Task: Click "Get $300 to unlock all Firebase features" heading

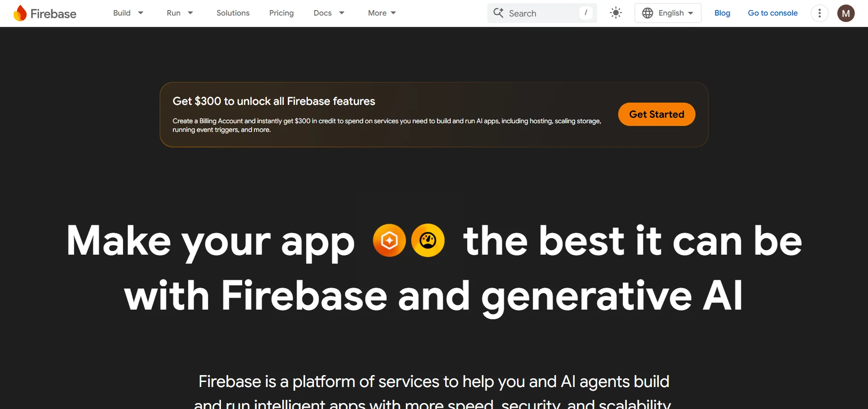Action: pyautogui.click(x=274, y=101)
